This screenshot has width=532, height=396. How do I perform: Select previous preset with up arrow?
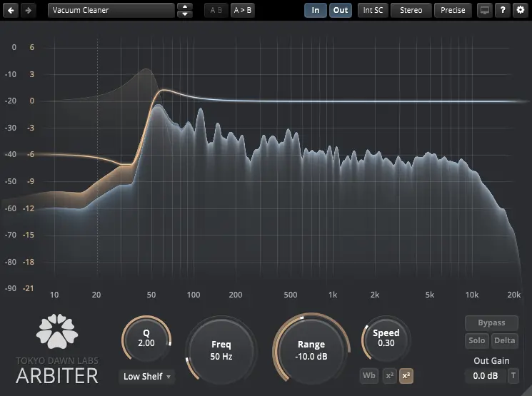tap(185, 6)
